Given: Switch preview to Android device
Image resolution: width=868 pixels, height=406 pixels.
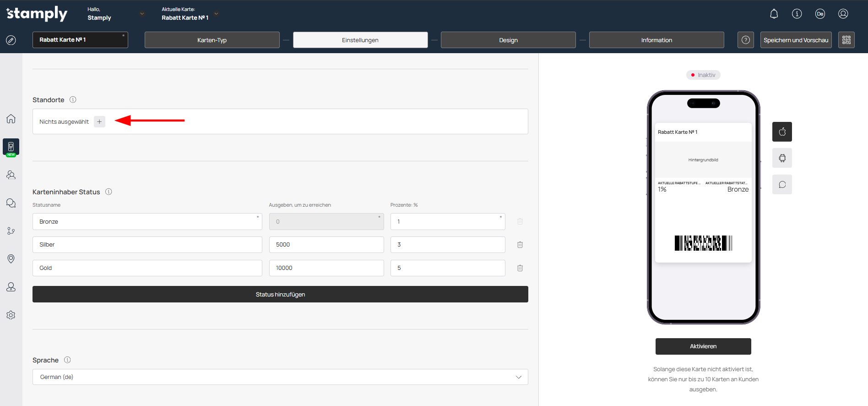Looking at the screenshot, I should tap(782, 158).
